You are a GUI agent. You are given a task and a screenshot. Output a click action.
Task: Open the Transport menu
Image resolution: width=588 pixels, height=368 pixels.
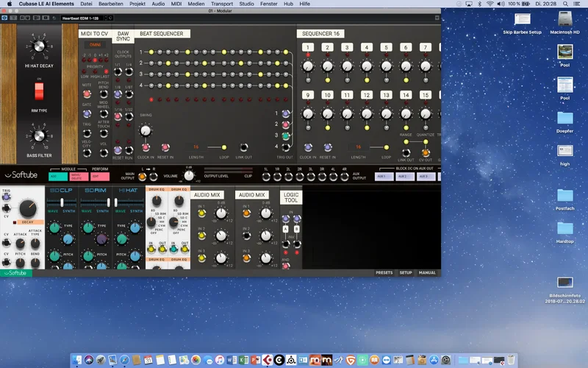(x=222, y=4)
